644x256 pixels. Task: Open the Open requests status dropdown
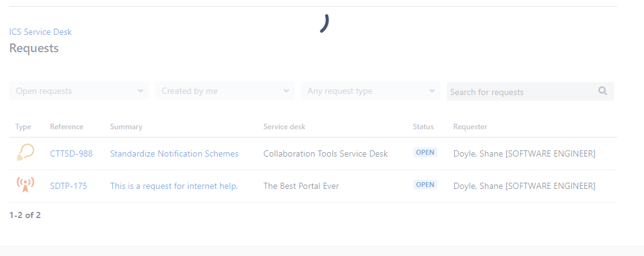pos(79,91)
